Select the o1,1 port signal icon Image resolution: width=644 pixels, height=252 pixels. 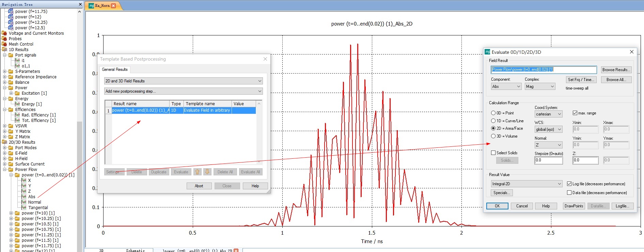(17, 66)
